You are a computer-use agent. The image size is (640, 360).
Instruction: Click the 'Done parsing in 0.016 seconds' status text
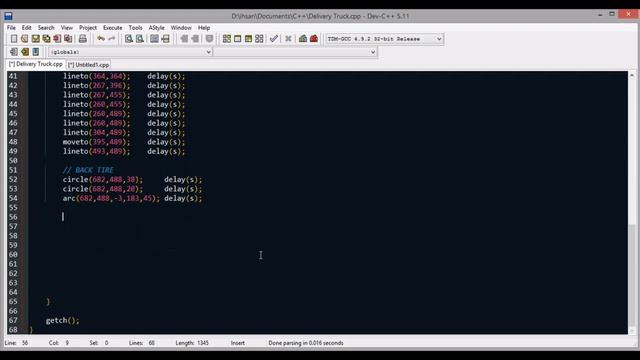[x=306, y=343]
